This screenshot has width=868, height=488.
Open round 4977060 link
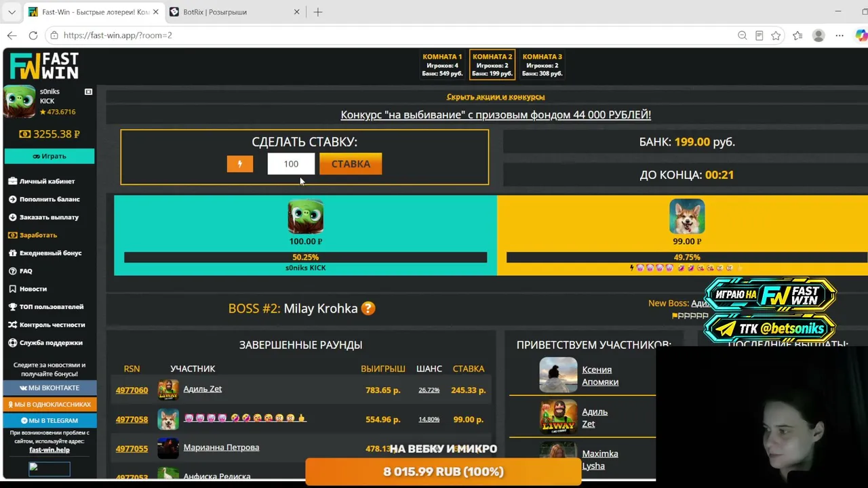[x=132, y=390]
